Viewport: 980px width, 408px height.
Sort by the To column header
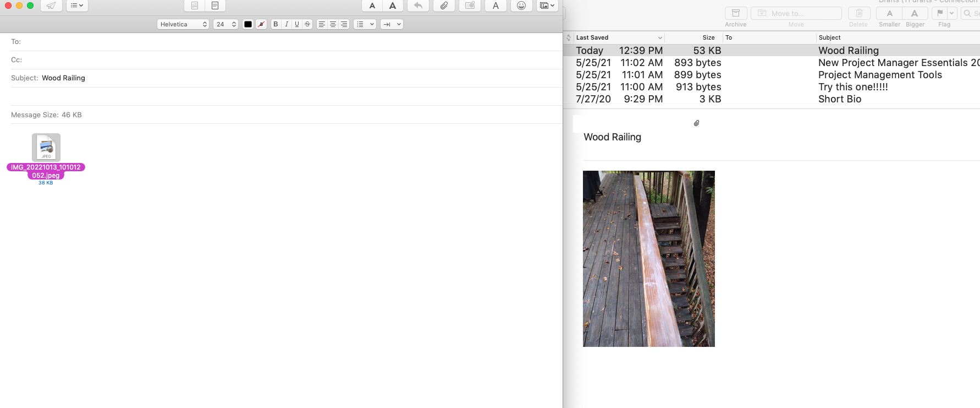(729, 38)
